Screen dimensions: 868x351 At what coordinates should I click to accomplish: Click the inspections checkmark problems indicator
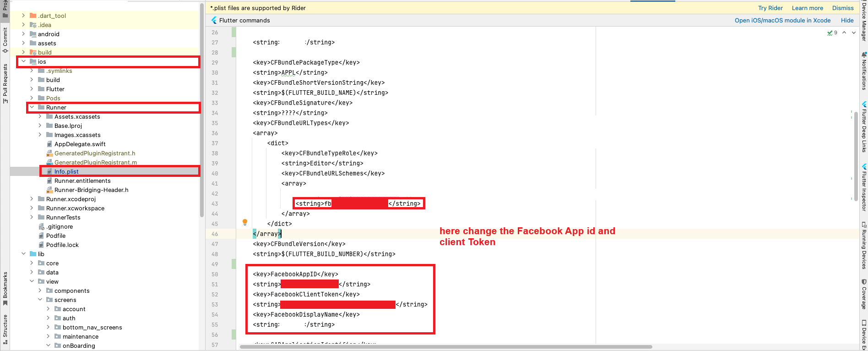(x=832, y=33)
